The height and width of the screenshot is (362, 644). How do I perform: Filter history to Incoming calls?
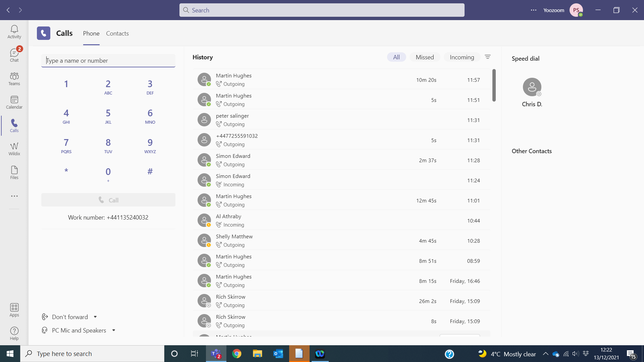point(462,57)
